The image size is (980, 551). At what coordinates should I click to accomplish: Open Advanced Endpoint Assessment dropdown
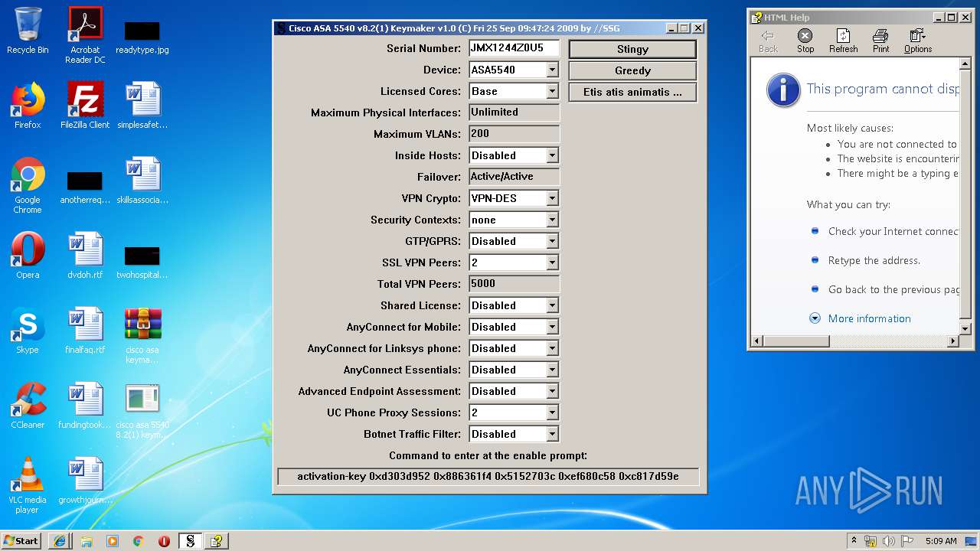point(553,391)
